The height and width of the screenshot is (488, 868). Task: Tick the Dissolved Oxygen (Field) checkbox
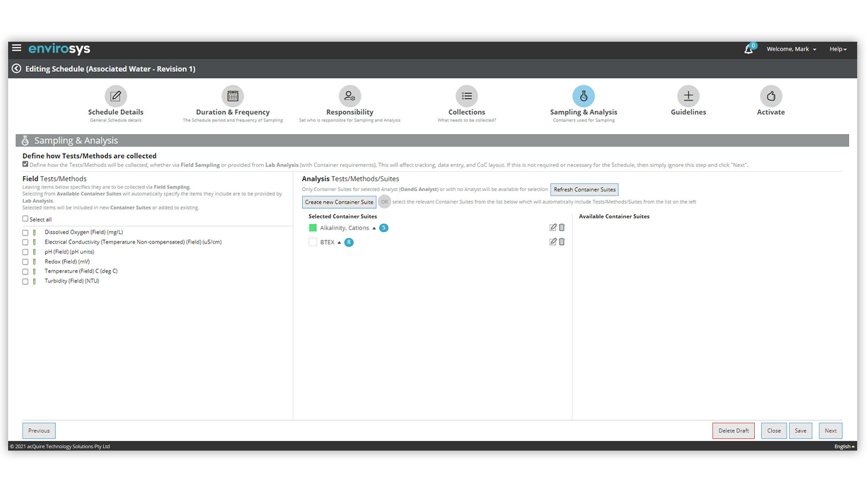[x=25, y=233]
